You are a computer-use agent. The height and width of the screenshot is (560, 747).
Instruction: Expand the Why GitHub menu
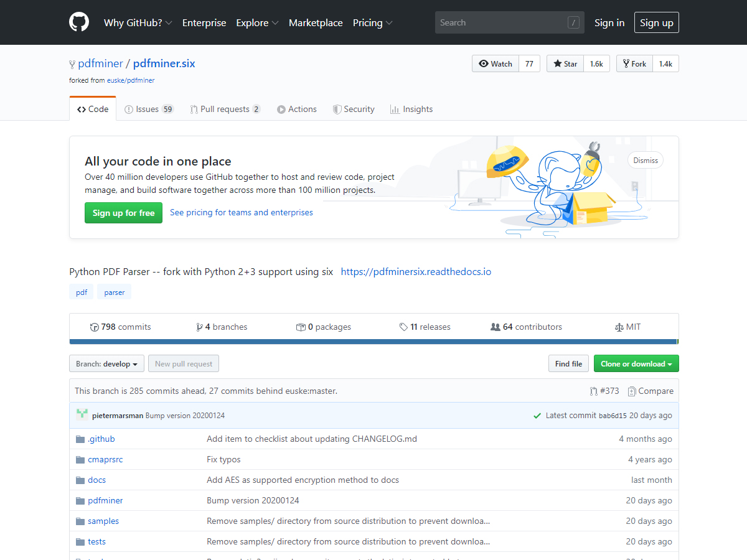[138, 22]
